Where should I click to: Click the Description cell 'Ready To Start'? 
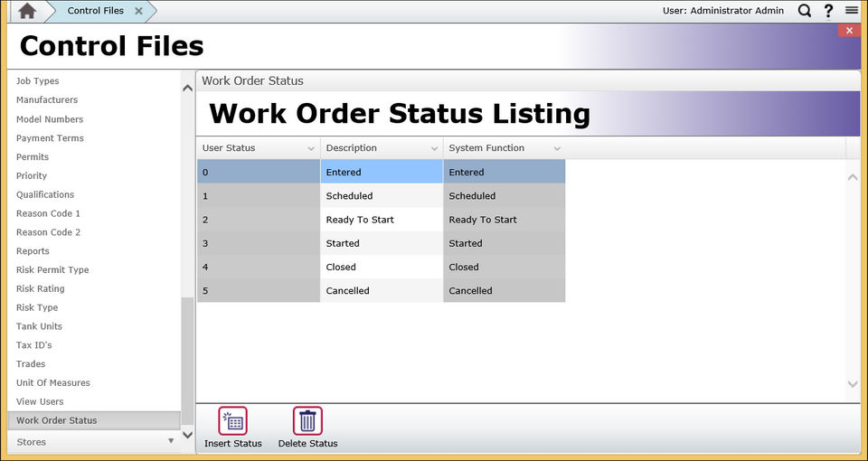coord(382,220)
